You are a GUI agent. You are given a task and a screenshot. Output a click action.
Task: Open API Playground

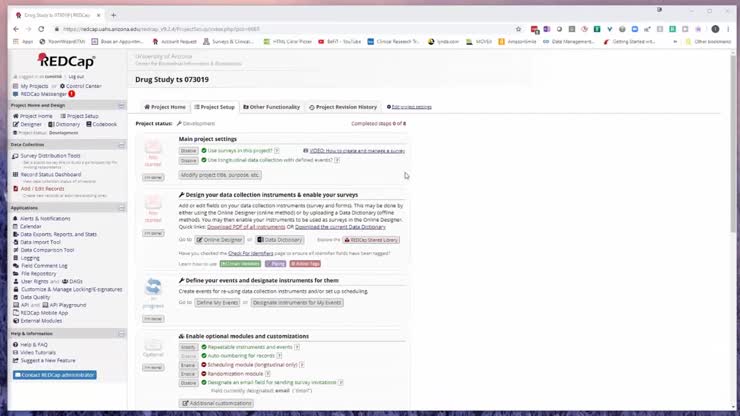point(67,305)
